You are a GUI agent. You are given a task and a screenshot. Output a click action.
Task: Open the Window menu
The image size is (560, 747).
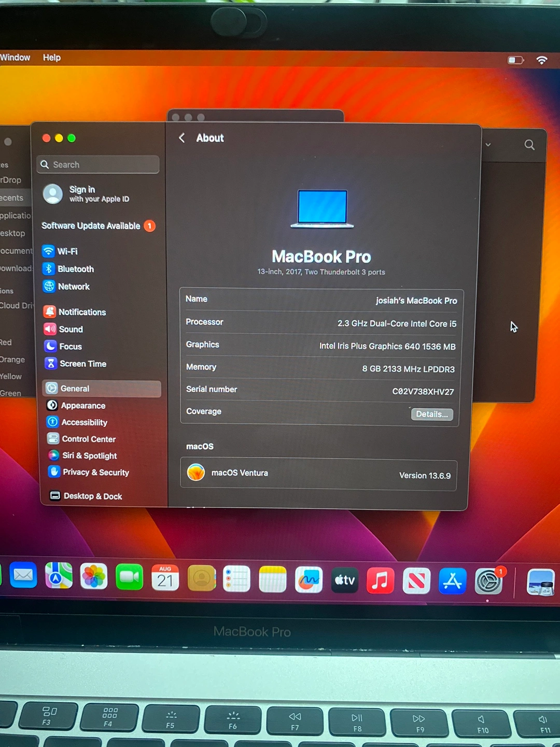click(x=15, y=58)
